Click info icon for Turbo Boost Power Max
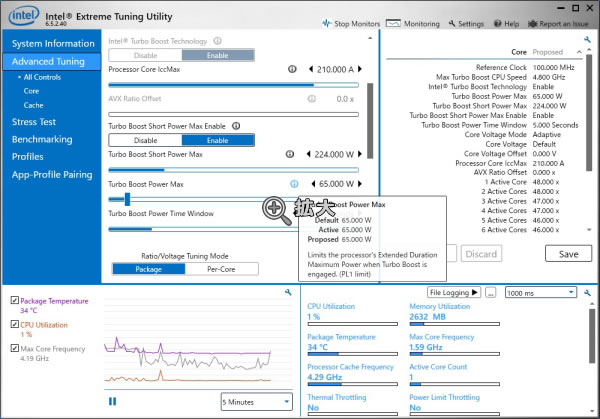 point(294,184)
